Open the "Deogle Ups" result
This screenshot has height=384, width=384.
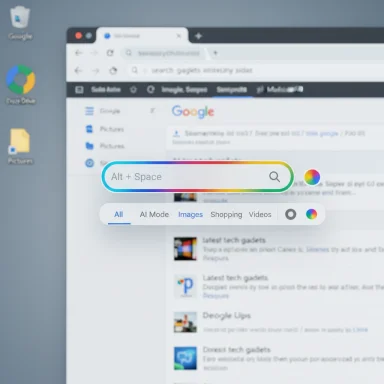click(x=226, y=316)
